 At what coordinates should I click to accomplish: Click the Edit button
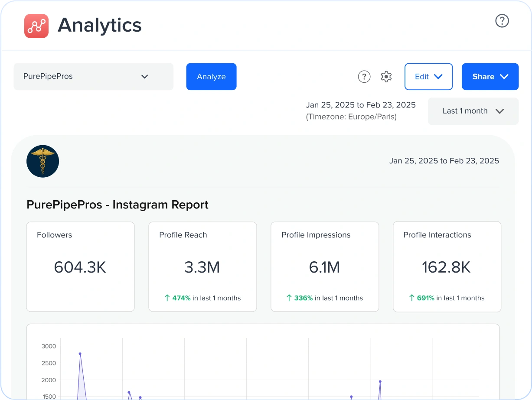pos(421,76)
